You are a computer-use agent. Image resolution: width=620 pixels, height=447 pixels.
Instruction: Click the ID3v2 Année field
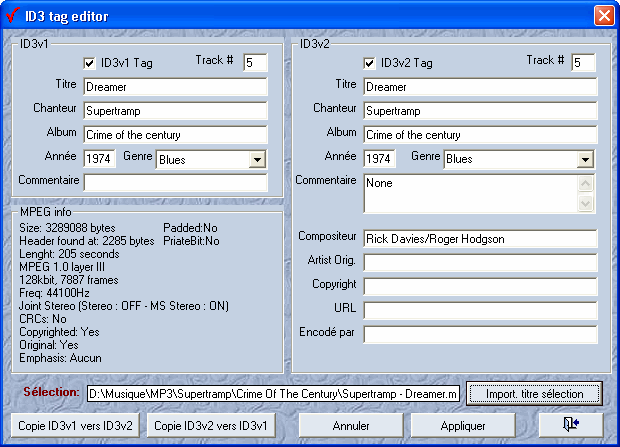tap(379, 159)
